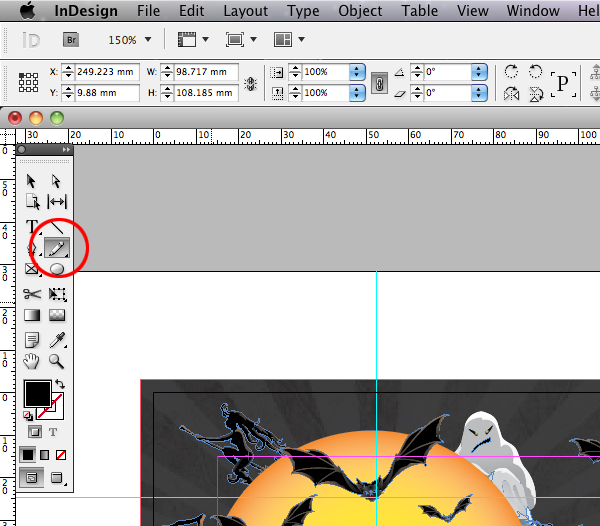Open the View menu
Viewport: 600px width, 526px height.
473,11
